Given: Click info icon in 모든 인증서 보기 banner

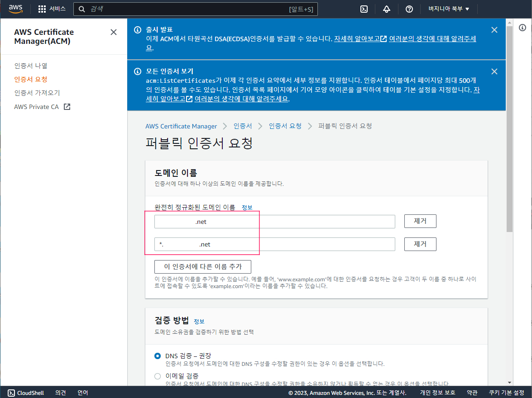Looking at the screenshot, I should point(137,71).
